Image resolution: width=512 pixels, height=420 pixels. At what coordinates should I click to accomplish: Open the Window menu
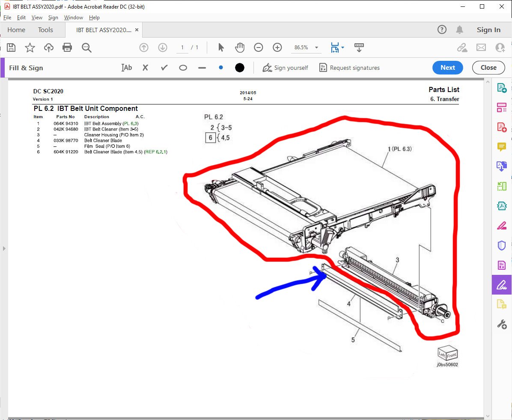click(x=73, y=18)
